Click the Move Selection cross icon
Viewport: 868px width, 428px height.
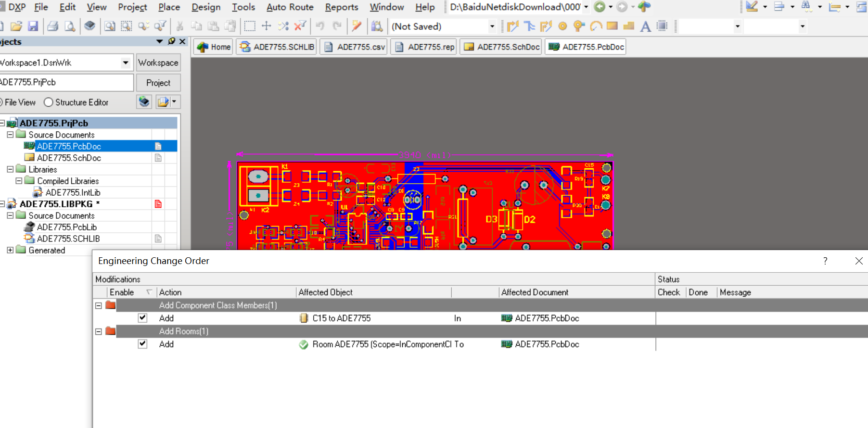tap(267, 26)
